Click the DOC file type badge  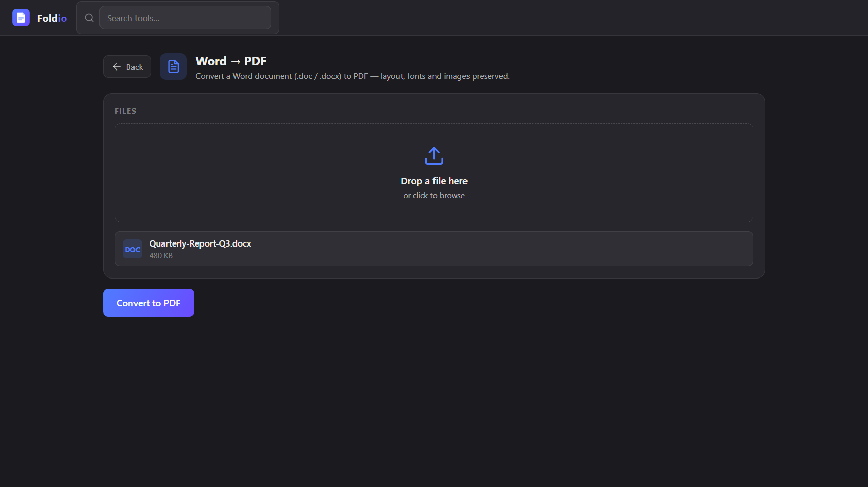pyautogui.click(x=132, y=249)
